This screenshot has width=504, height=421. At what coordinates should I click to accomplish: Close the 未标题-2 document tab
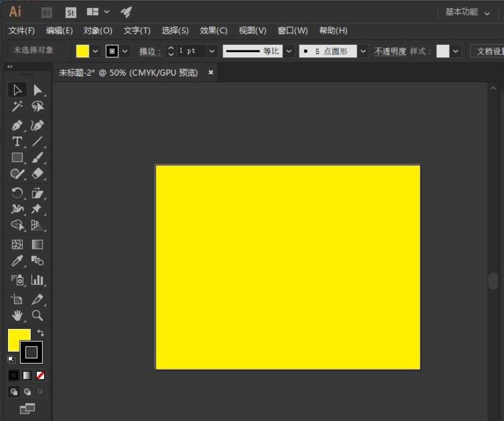(x=211, y=73)
